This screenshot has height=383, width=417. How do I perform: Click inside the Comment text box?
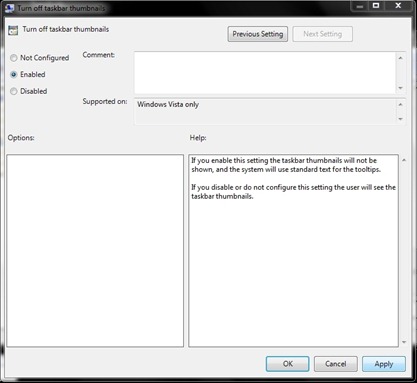265,73
